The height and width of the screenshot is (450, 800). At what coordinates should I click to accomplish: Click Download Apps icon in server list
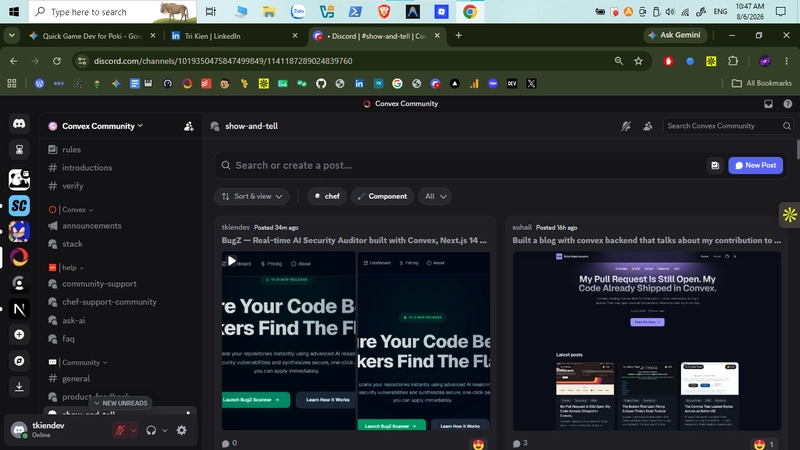click(19, 387)
